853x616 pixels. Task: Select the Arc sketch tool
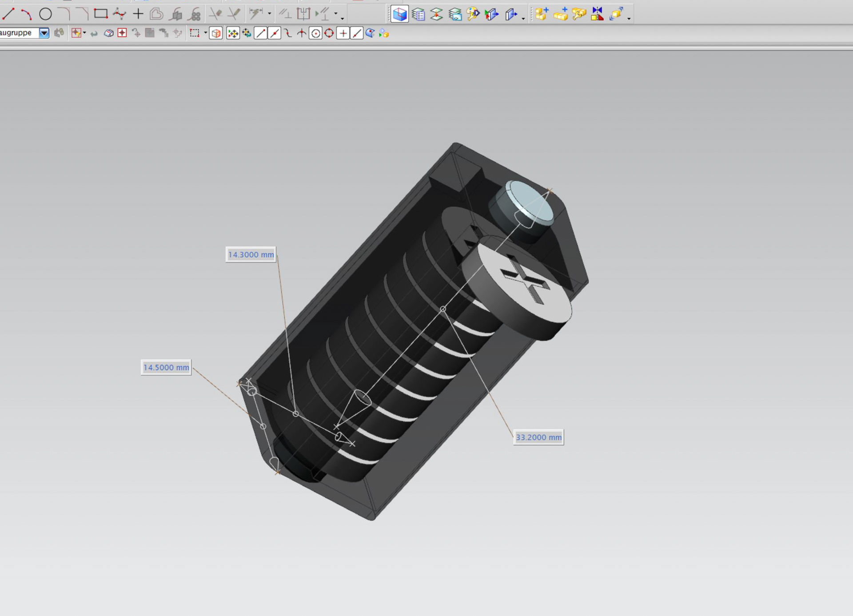click(27, 14)
